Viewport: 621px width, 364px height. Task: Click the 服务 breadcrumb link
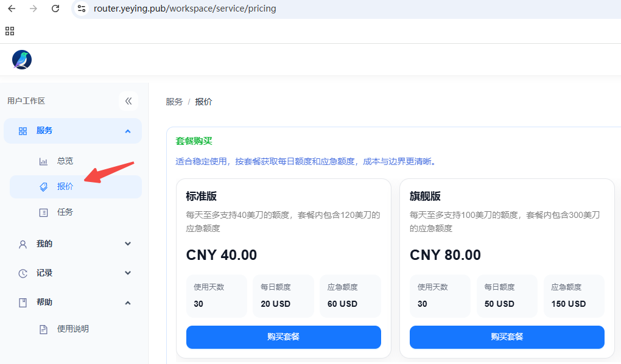click(174, 102)
